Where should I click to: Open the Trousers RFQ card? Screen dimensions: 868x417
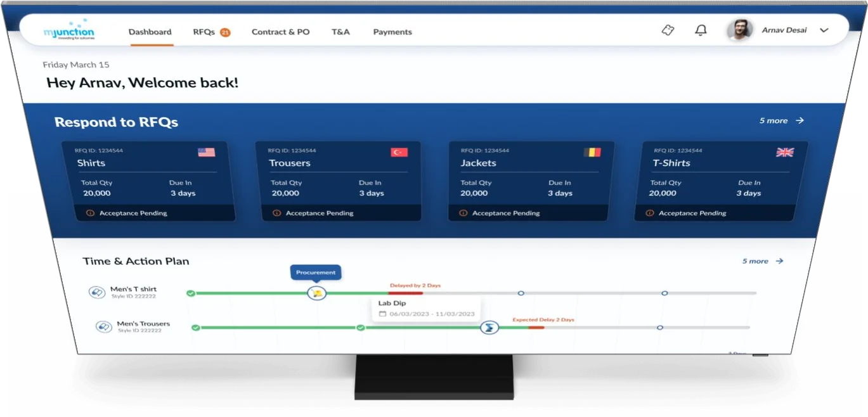pos(338,181)
